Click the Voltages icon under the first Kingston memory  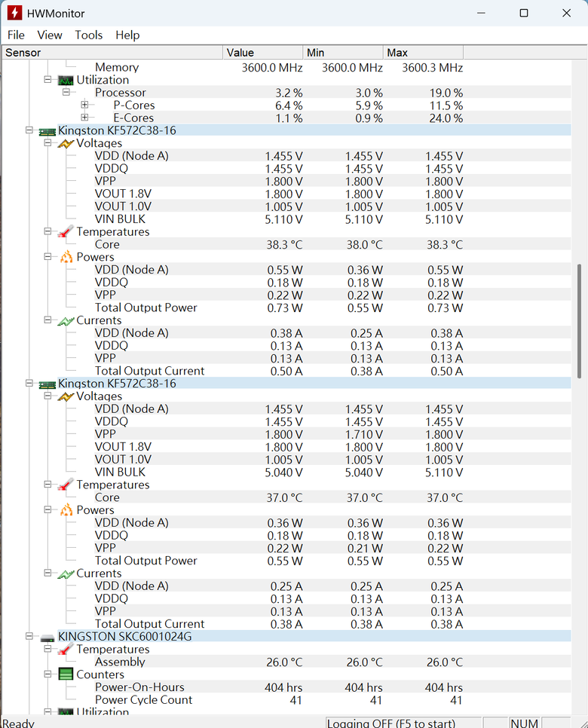(x=66, y=143)
